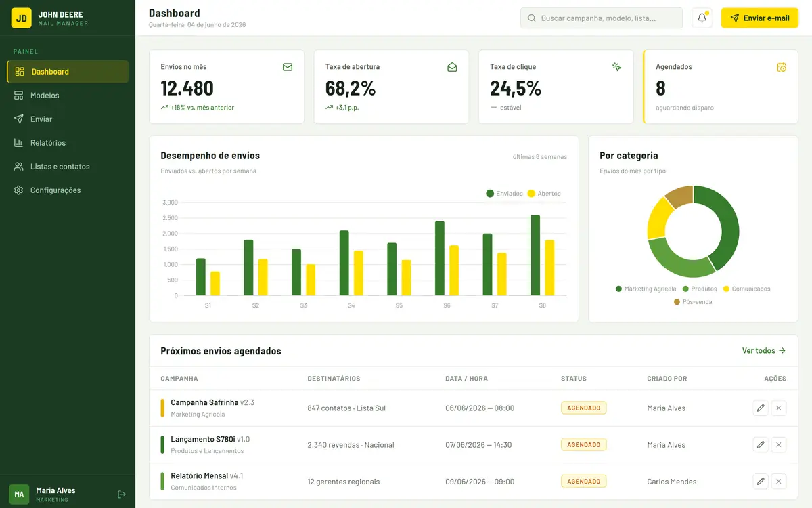
Task: Go to Enviar in the sidebar
Action: (x=68, y=119)
